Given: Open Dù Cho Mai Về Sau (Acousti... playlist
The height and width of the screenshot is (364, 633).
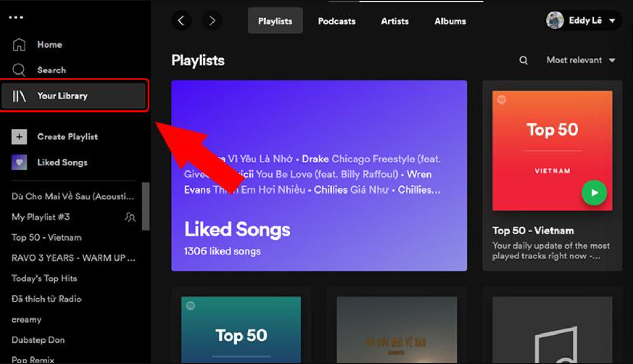Looking at the screenshot, I should point(72,197).
